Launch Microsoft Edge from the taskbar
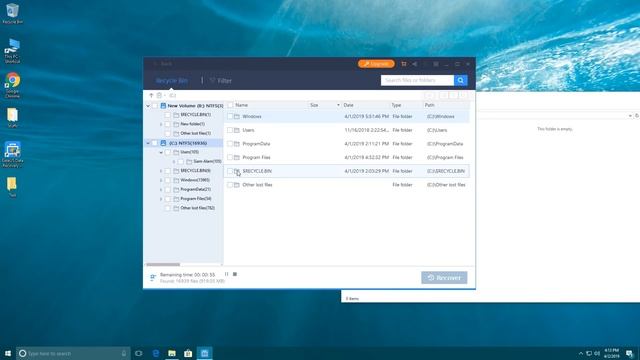This screenshot has height=360, width=640. pyautogui.click(x=156, y=353)
